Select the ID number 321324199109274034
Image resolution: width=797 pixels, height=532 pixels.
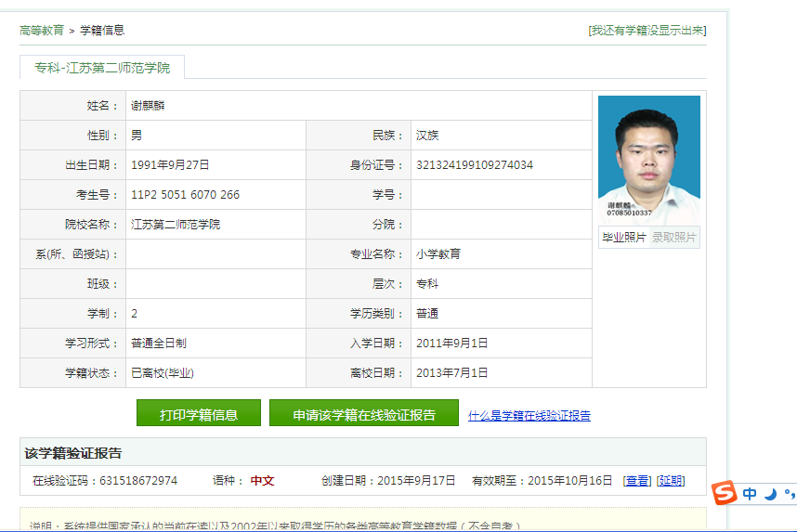pos(475,165)
